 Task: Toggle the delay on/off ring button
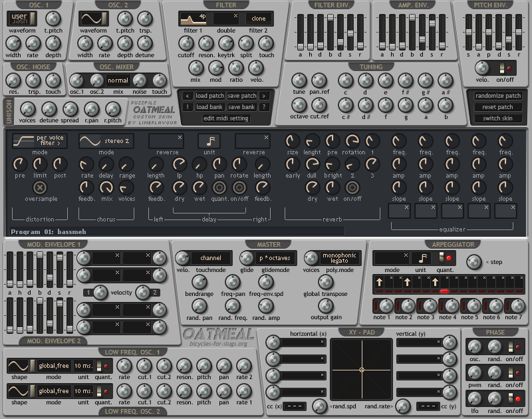(239, 188)
